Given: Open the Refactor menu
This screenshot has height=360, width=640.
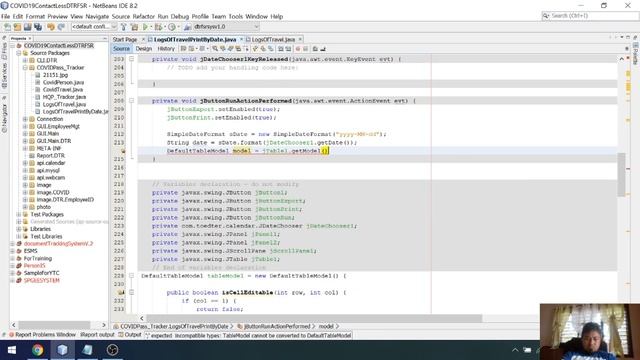Looking at the screenshot, I should (x=144, y=16).
